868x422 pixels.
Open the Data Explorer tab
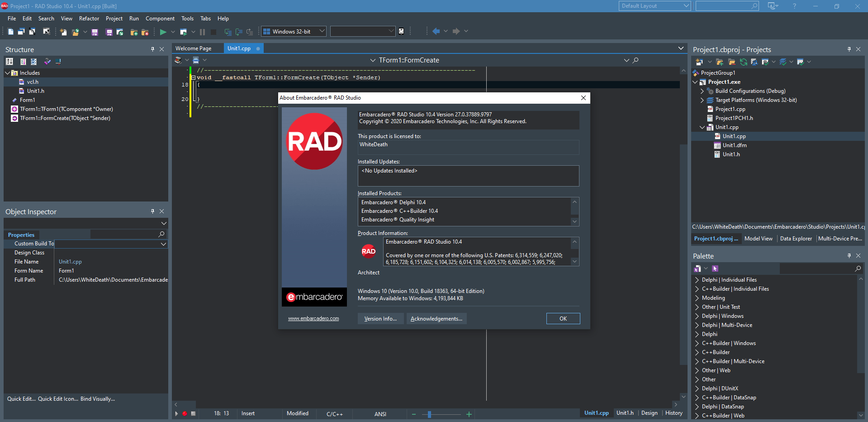[x=796, y=239]
